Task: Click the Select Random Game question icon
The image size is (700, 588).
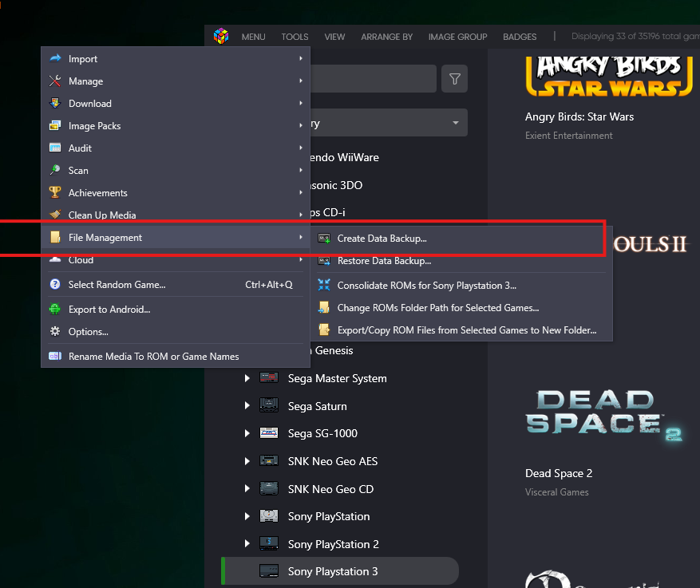Action: click(55, 284)
